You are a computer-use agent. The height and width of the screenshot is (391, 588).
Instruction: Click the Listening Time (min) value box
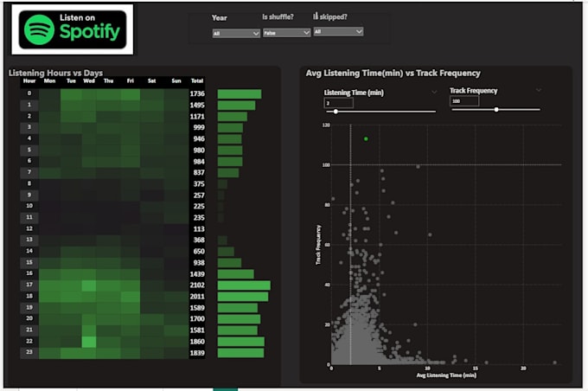[338, 103]
